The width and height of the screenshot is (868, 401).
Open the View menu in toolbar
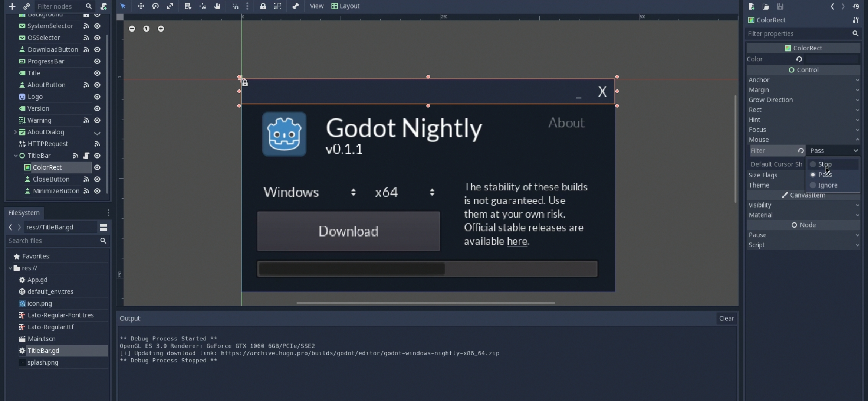click(x=316, y=6)
